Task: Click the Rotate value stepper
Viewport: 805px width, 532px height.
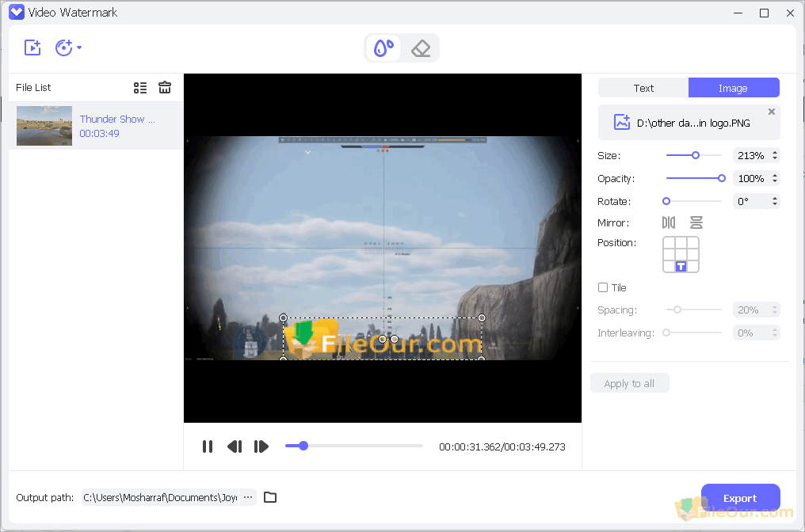Action: [x=774, y=201]
